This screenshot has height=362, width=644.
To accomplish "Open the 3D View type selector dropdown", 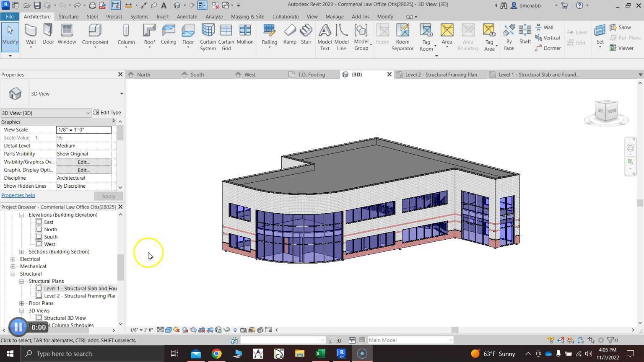I will pyautogui.click(x=121, y=94).
